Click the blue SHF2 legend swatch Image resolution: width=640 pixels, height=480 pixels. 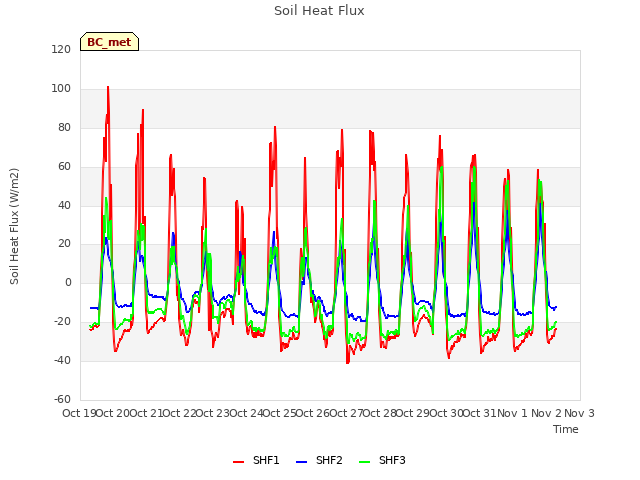pyautogui.click(x=301, y=462)
